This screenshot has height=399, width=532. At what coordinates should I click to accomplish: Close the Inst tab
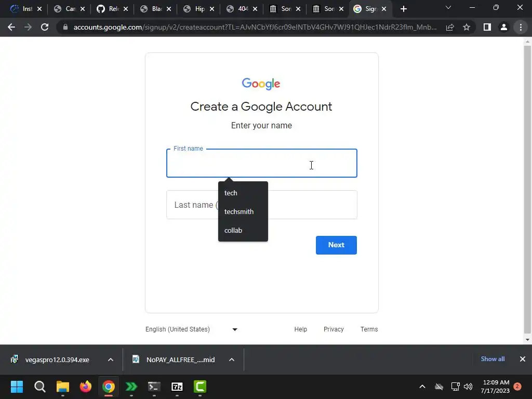tap(39, 9)
